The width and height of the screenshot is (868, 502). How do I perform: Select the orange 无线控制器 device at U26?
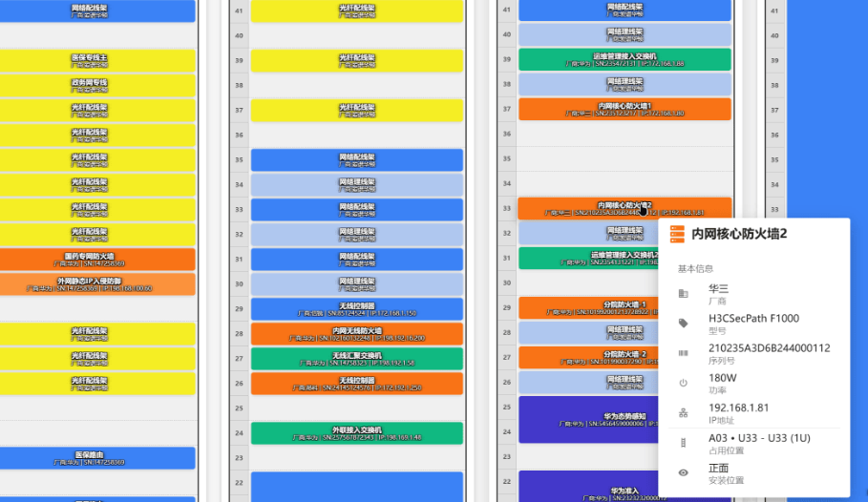click(x=357, y=384)
